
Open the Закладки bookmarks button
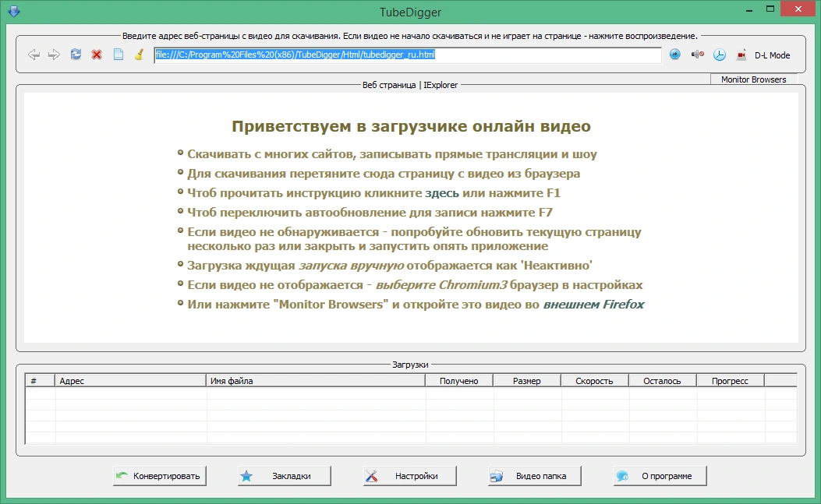[x=285, y=476]
